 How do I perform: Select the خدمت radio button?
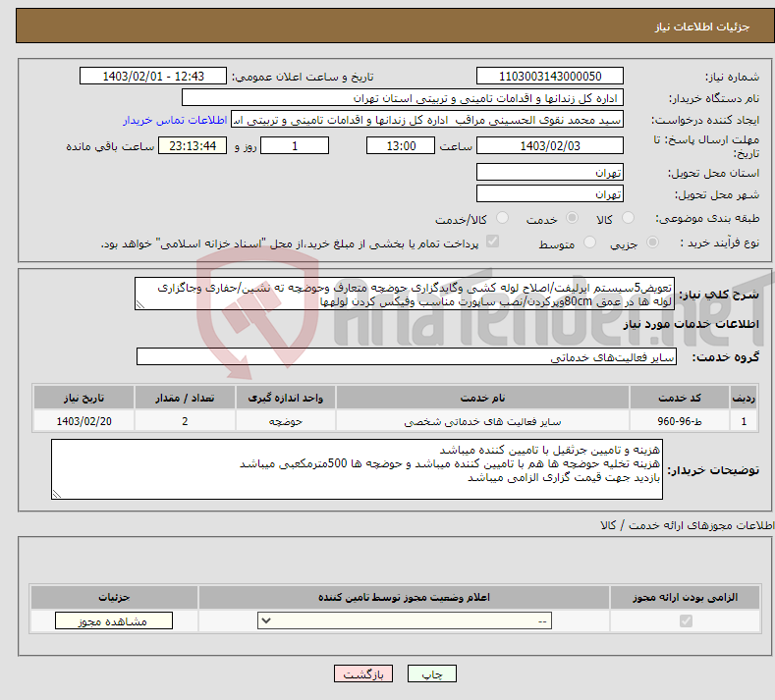coord(572,218)
